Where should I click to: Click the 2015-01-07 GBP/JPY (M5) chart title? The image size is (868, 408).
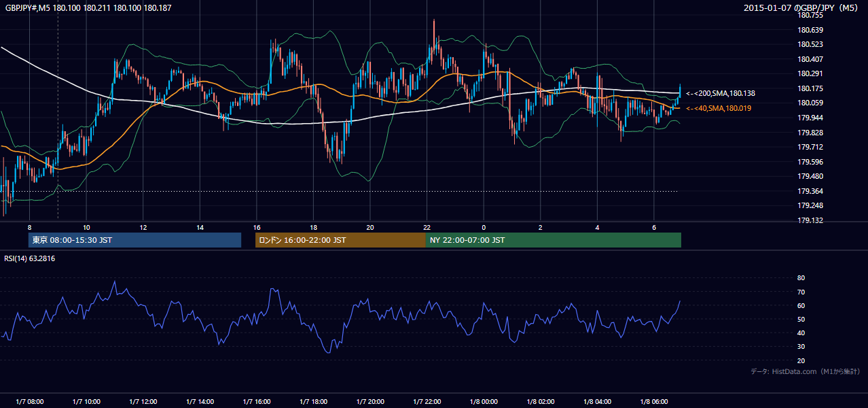point(801,7)
